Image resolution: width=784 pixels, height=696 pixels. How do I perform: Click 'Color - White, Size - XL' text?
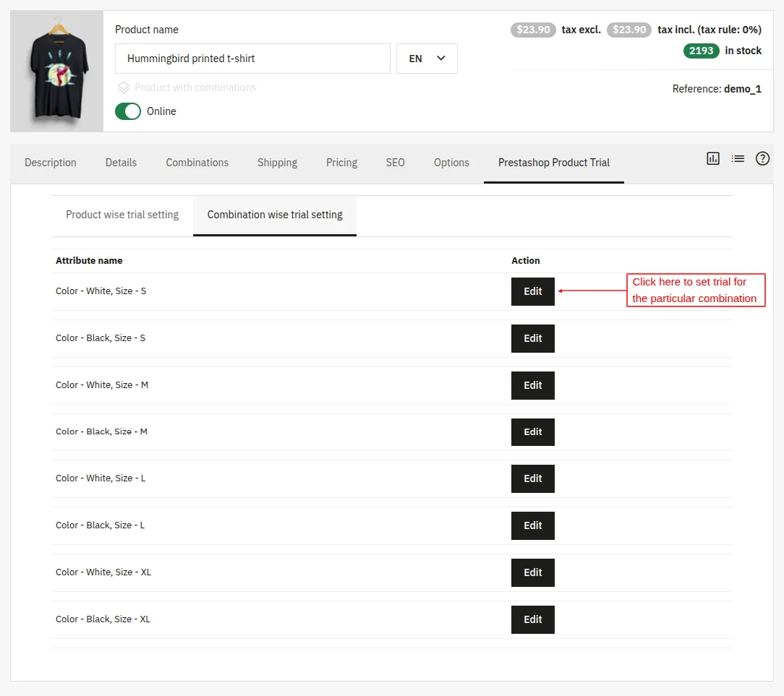click(x=103, y=572)
